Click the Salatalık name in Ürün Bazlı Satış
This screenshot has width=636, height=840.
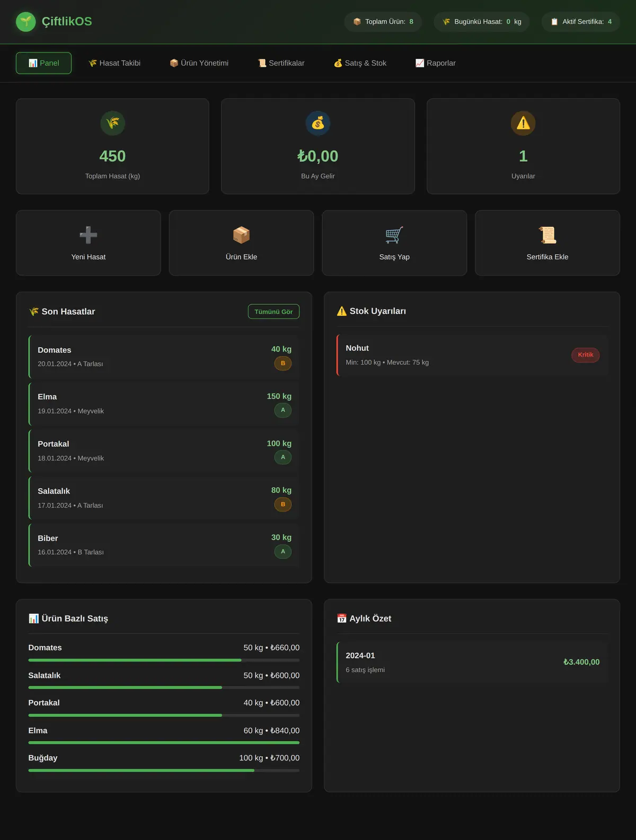(x=45, y=676)
